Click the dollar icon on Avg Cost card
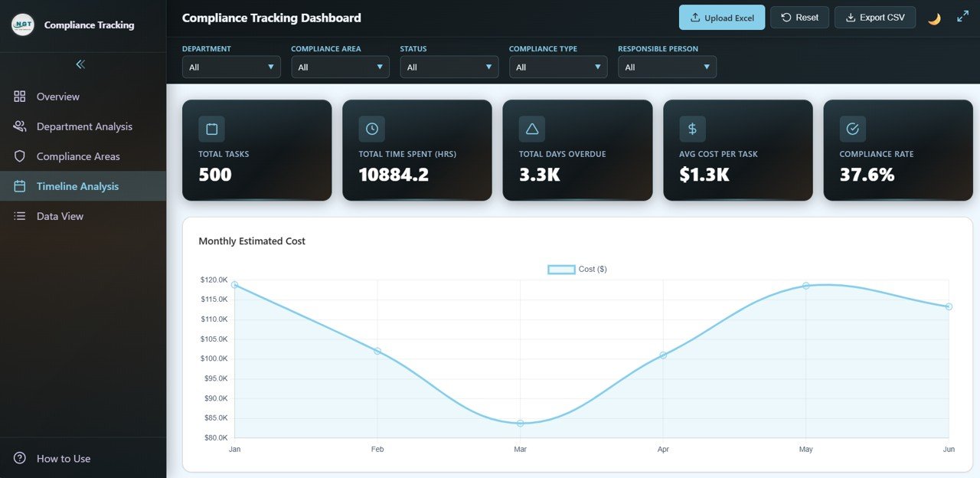 point(692,129)
